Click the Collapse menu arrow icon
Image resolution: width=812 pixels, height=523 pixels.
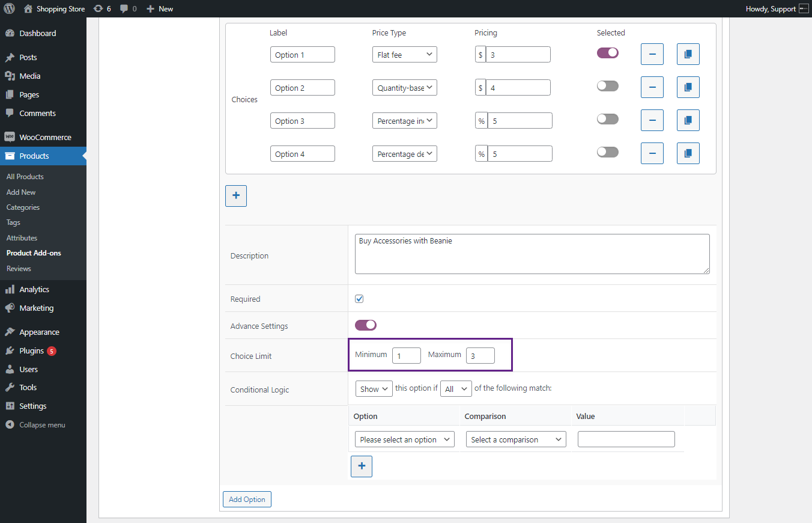10,425
